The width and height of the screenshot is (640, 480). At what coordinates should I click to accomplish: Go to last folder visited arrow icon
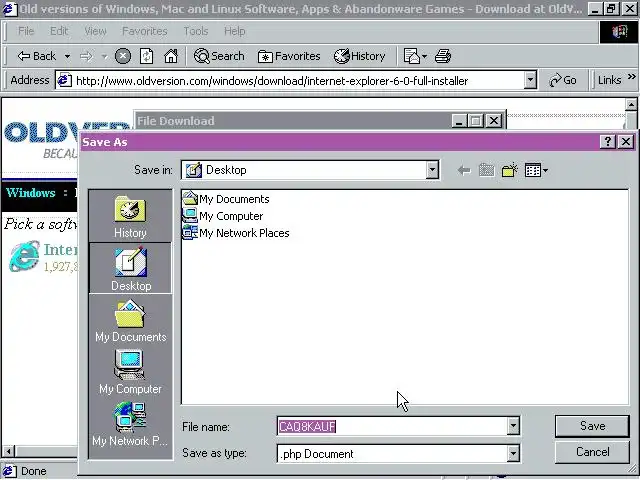pyautogui.click(x=464, y=170)
